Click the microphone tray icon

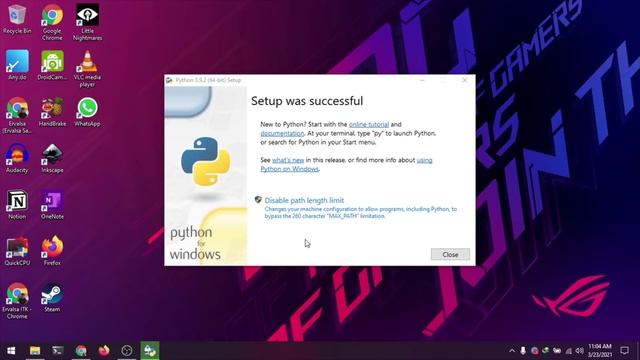coord(523,351)
